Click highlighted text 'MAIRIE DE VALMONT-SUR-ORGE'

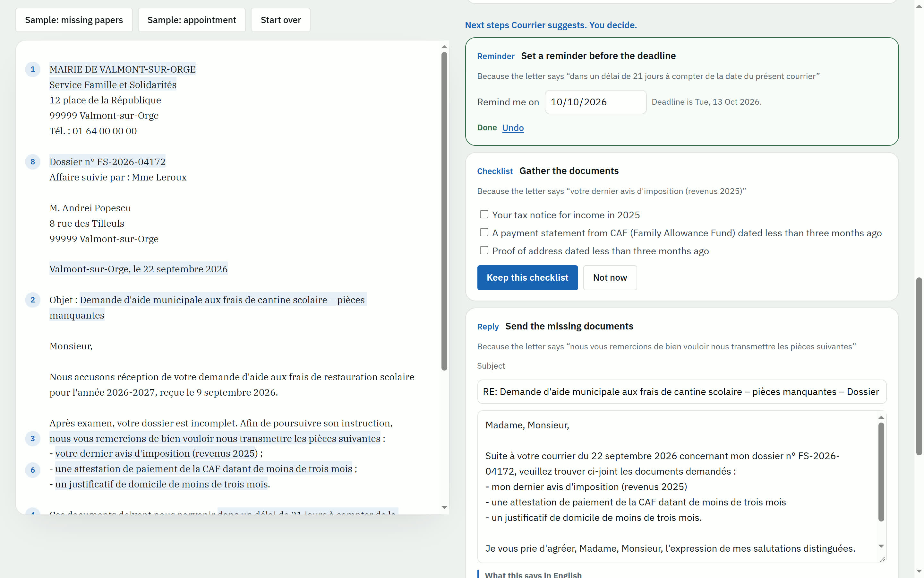[123, 69]
